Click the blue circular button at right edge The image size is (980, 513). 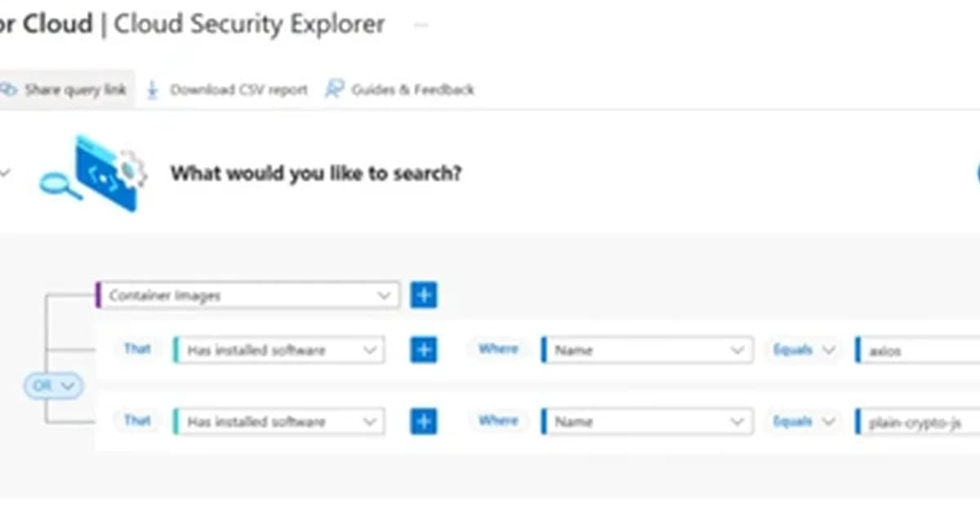click(976, 173)
